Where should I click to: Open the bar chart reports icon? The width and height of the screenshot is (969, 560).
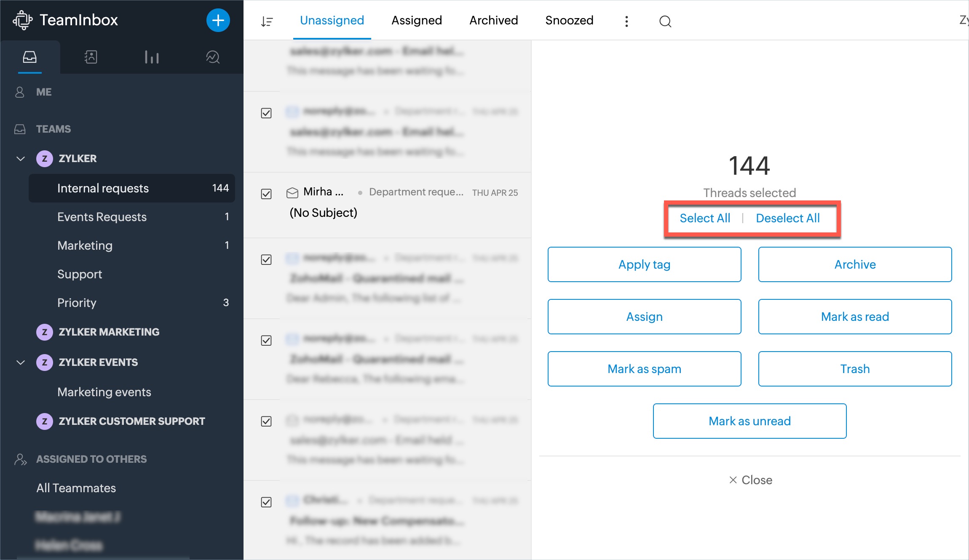(152, 57)
